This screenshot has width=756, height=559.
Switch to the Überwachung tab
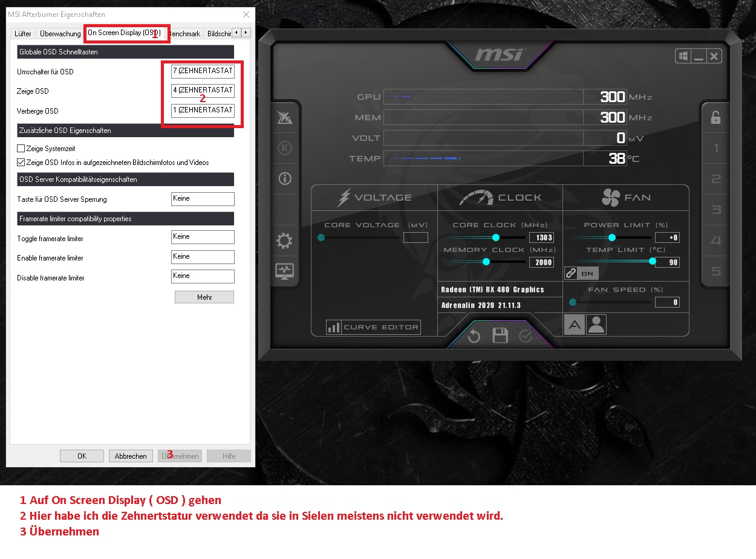click(x=60, y=34)
